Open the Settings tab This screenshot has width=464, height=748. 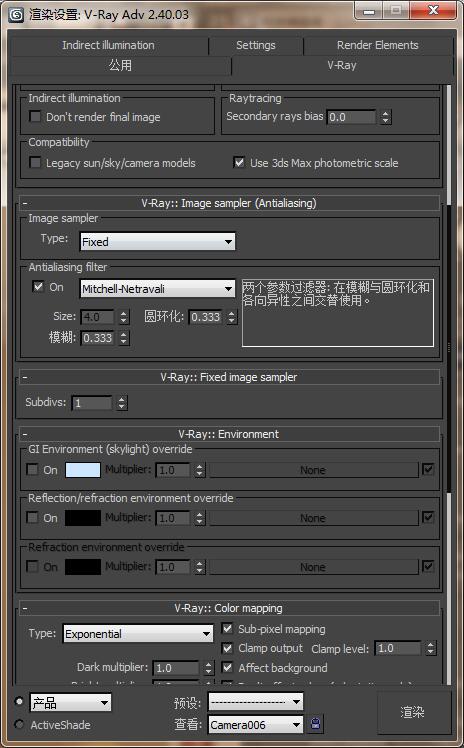pos(256,45)
